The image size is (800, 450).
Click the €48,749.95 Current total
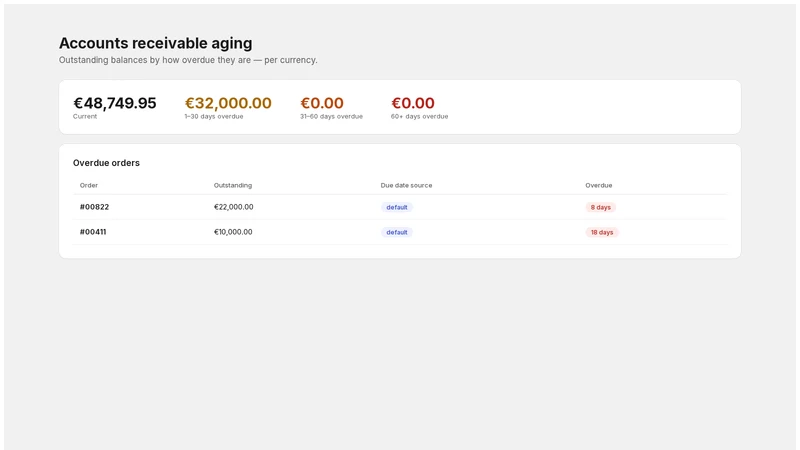(115, 103)
